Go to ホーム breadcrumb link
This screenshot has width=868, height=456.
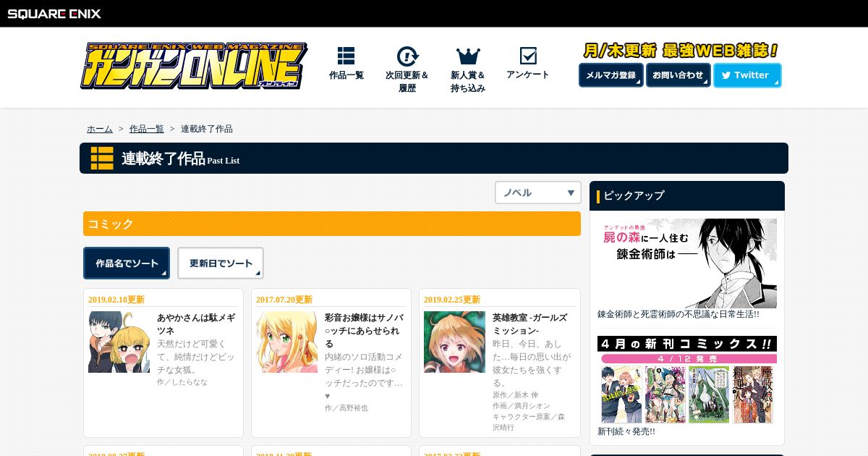click(100, 129)
